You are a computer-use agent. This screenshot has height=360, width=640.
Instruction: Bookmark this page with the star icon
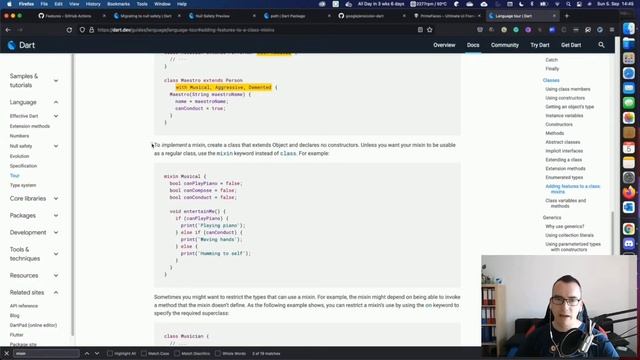[430, 30]
